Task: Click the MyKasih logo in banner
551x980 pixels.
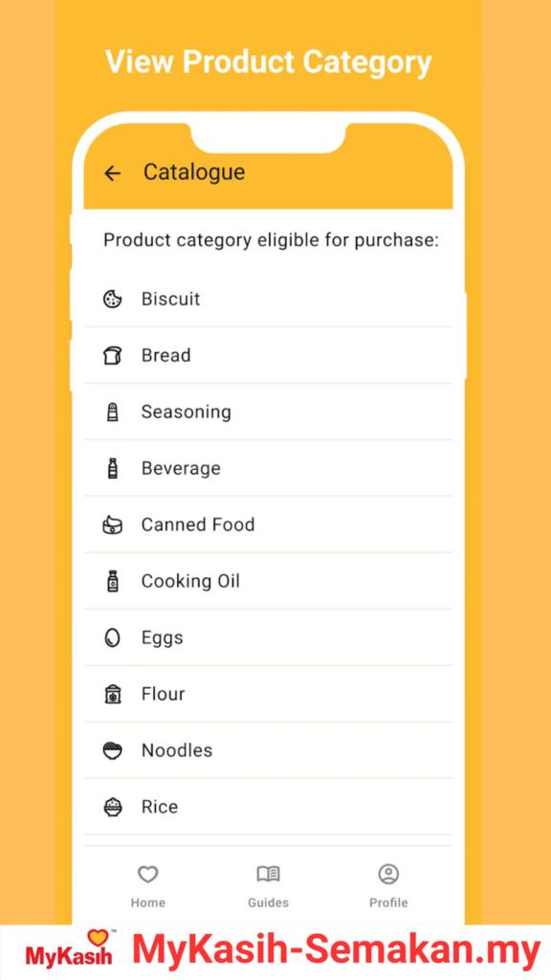Action: click(x=71, y=949)
